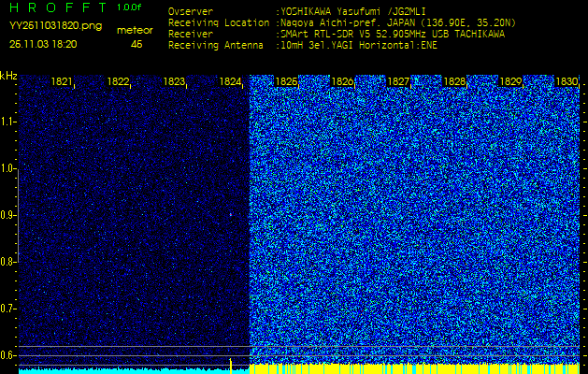This screenshot has width=588, height=374.
Task: Click the 1823 time marker
Action: pyautogui.click(x=174, y=81)
